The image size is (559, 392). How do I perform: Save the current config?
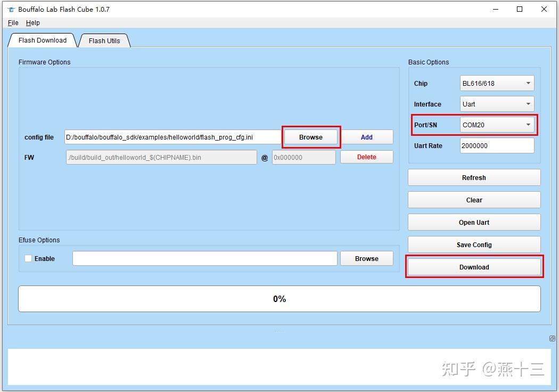474,244
